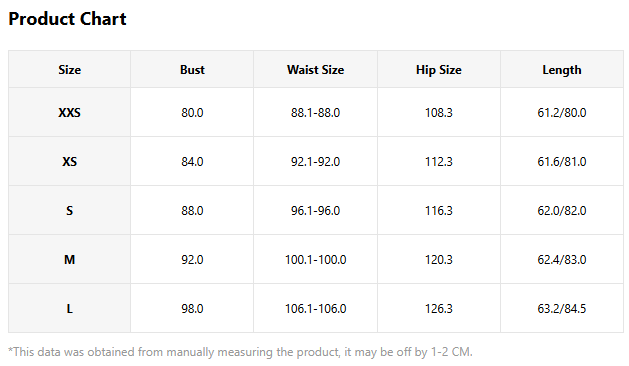The height and width of the screenshot is (366, 629).
Task: Click the XXS size row label
Action: pyautogui.click(x=69, y=112)
